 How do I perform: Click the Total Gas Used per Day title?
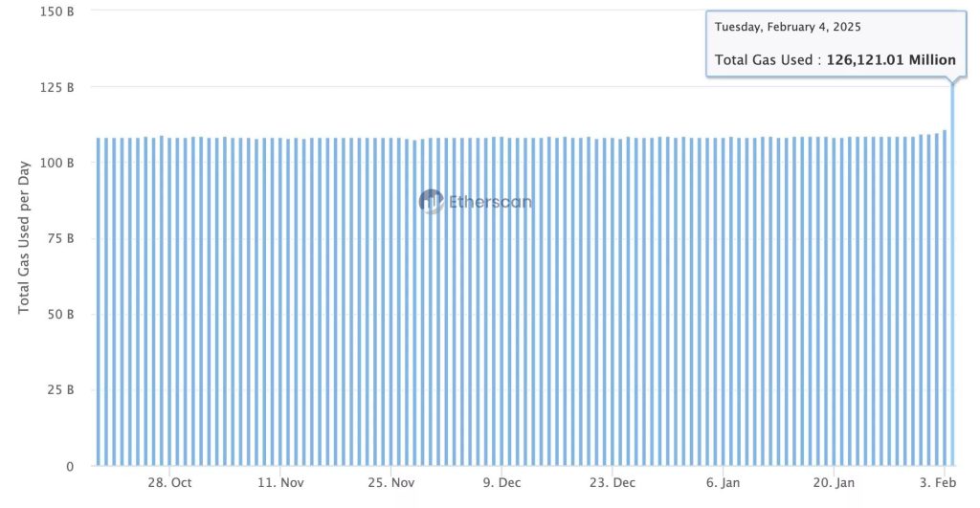25,239
